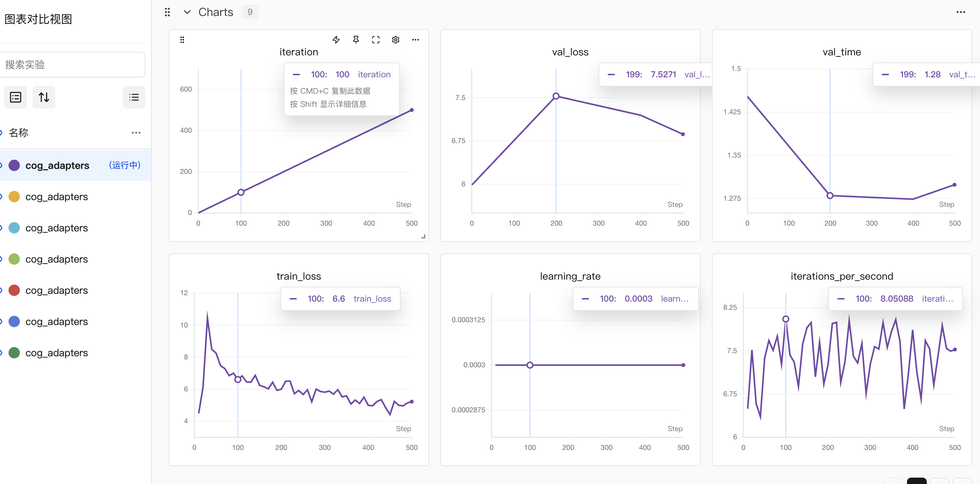
Task: Click the iteration chart drag handle
Action: click(x=182, y=40)
